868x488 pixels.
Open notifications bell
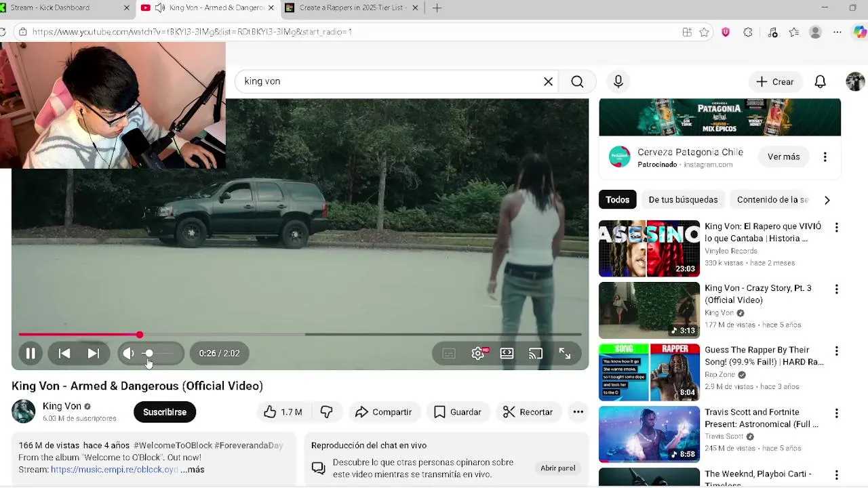pos(820,81)
